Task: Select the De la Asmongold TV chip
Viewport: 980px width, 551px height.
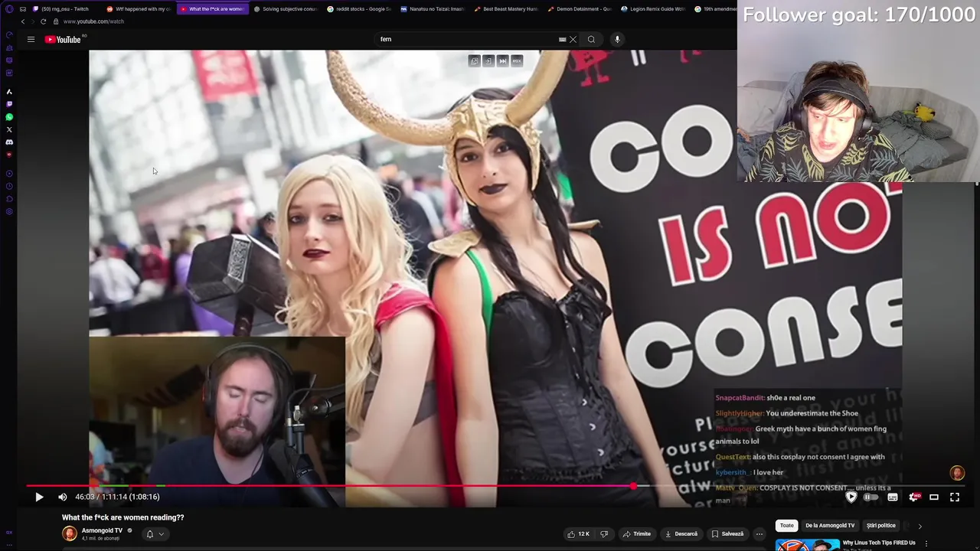Action: click(x=830, y=526)
